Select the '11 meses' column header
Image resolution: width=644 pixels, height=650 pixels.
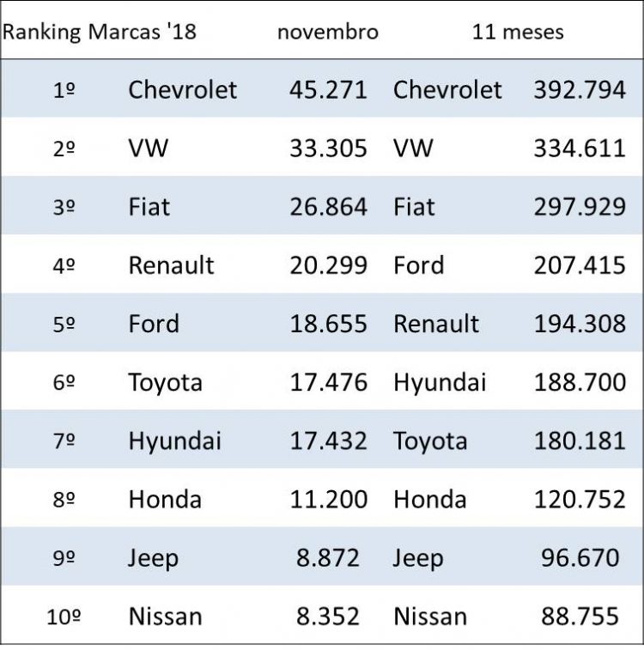point(517,33)
